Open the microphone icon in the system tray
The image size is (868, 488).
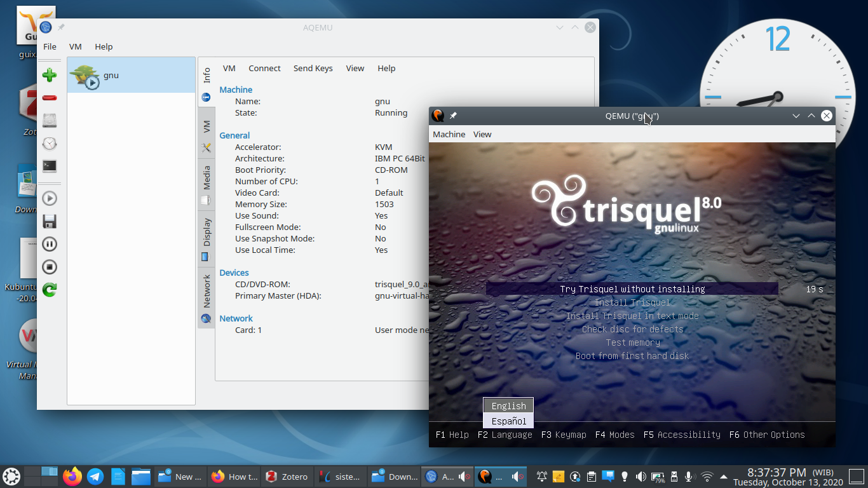tap(691, 477)
